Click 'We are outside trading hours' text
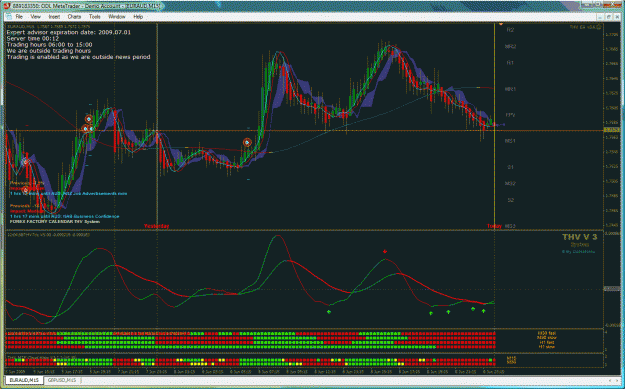Viewport: 625px width, 389px height. click(49, 51)
